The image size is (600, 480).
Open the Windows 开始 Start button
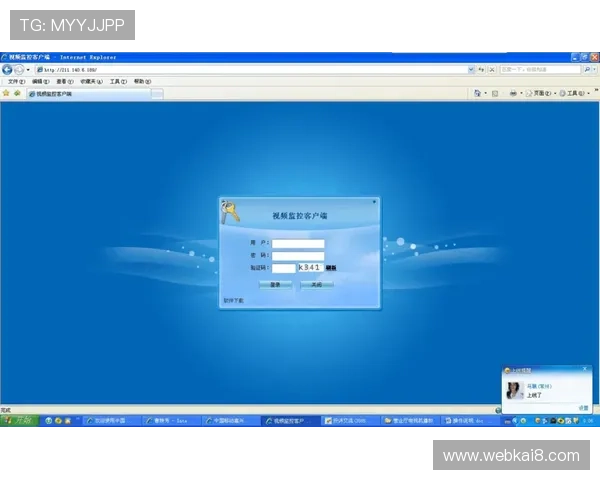[x=19, y=421]
